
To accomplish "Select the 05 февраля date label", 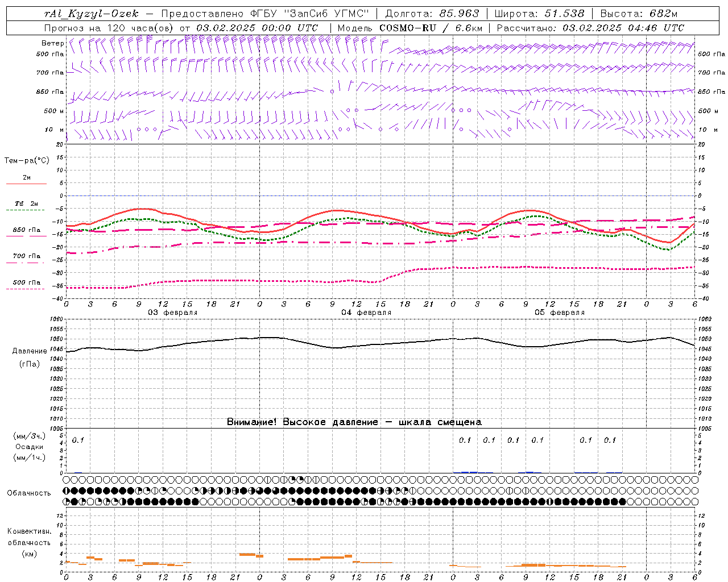I will [x=560, y=313].
